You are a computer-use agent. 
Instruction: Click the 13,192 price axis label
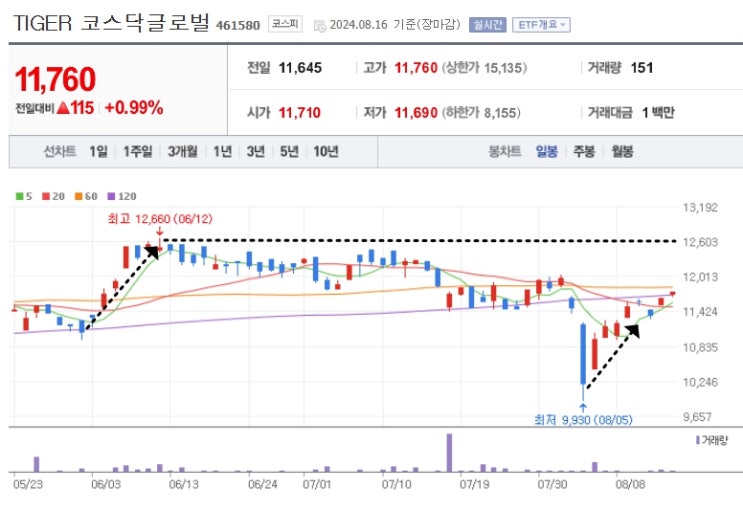(x=700, y=208)
